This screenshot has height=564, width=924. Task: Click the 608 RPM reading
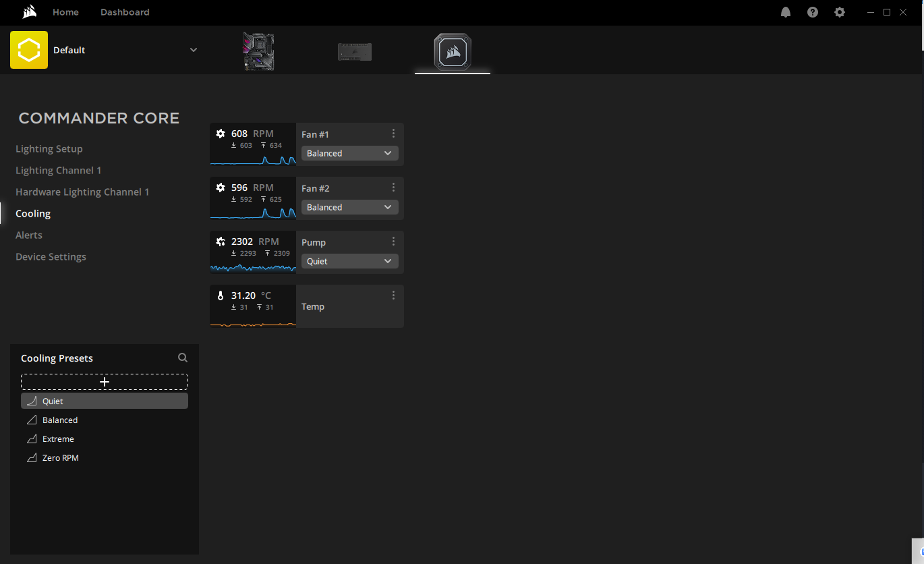(x=252, y=134)
